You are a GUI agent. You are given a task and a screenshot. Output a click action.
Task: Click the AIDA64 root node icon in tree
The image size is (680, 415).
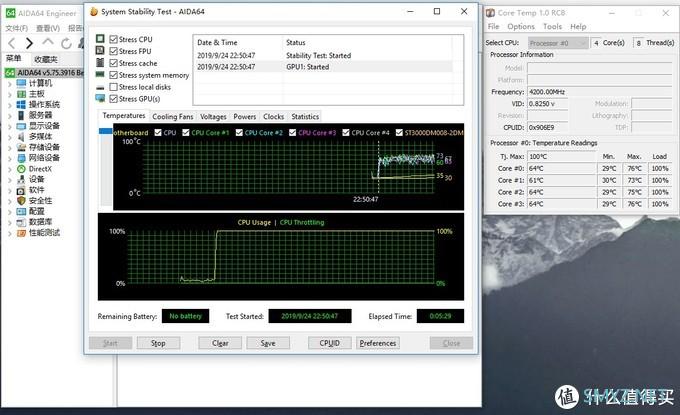coord(10,72)
